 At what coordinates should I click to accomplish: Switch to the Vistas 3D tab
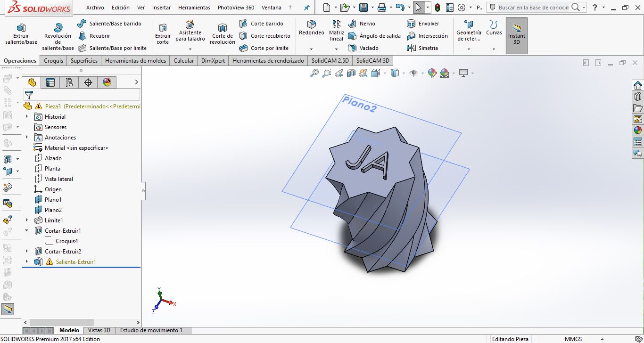click(x=99, y=330)
